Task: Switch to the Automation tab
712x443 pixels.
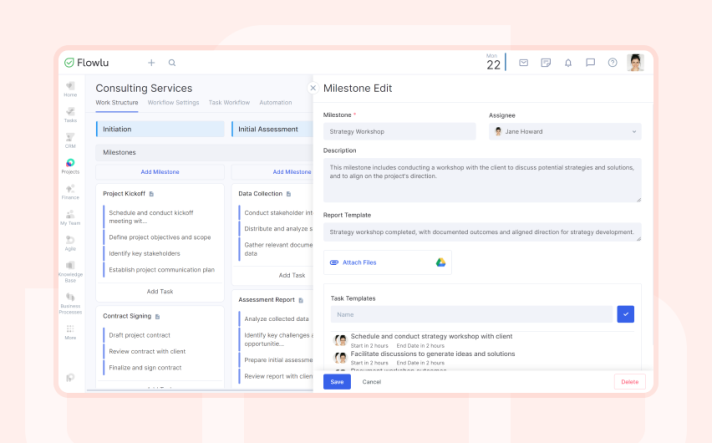Action: click(276, 103)
